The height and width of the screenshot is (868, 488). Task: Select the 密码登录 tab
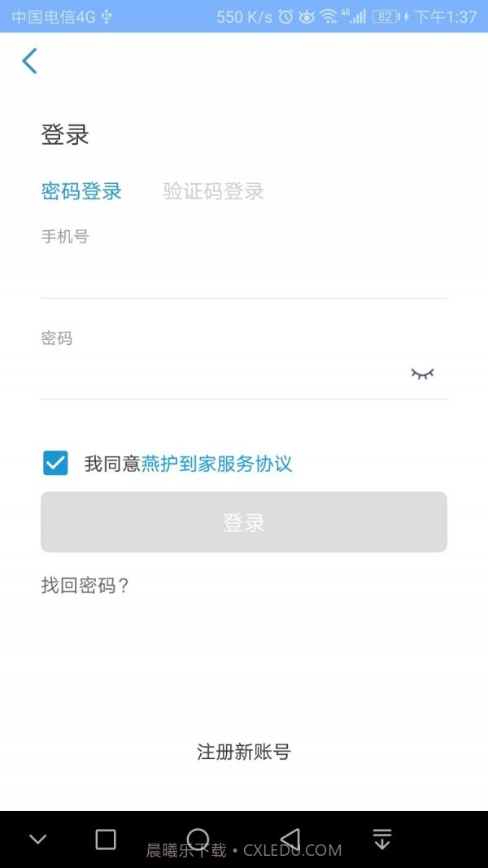81,191
